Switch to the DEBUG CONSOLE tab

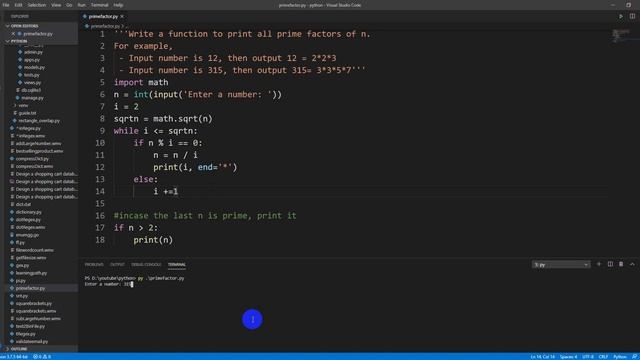pos(146,264)
